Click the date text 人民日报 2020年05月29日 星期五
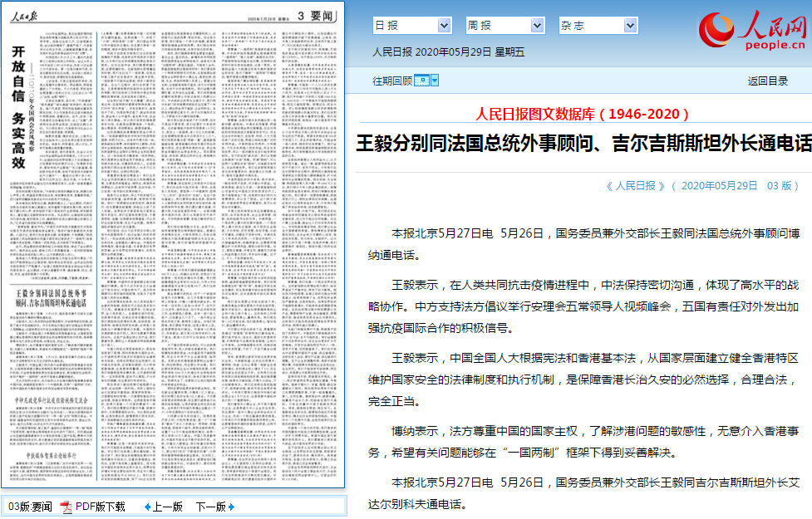 click(x=449, y=52)
